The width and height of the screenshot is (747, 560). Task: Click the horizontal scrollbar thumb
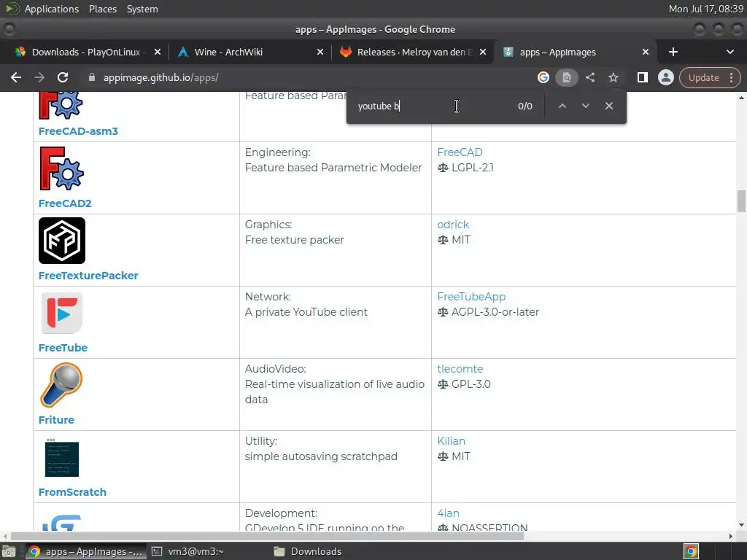[x=267, y=536]
